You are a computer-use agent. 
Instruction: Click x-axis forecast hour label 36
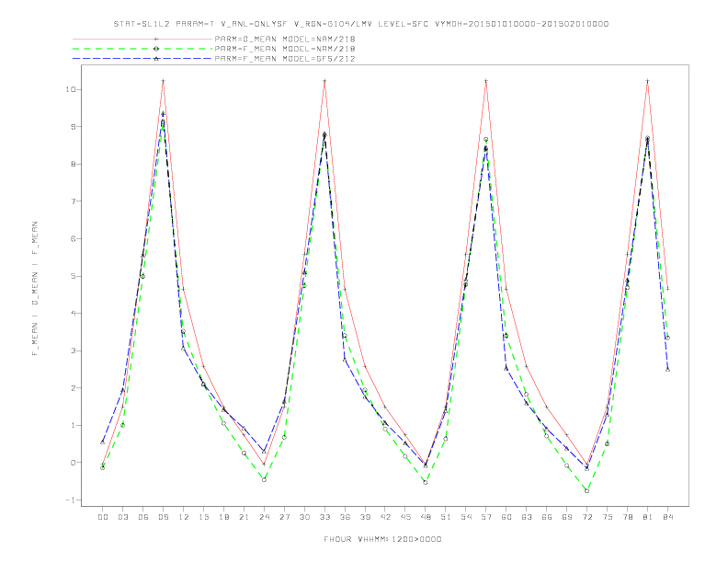click(345, 517)
